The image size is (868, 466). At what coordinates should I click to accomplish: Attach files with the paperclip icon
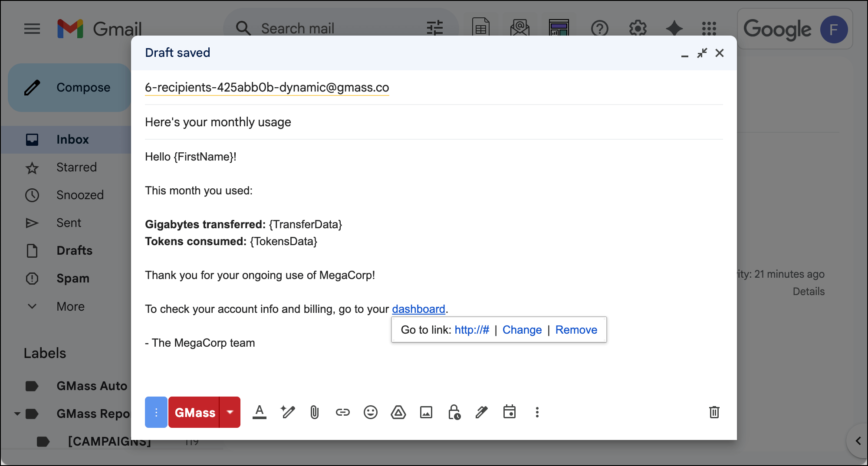pyautogui.click(x=315, y=412)
